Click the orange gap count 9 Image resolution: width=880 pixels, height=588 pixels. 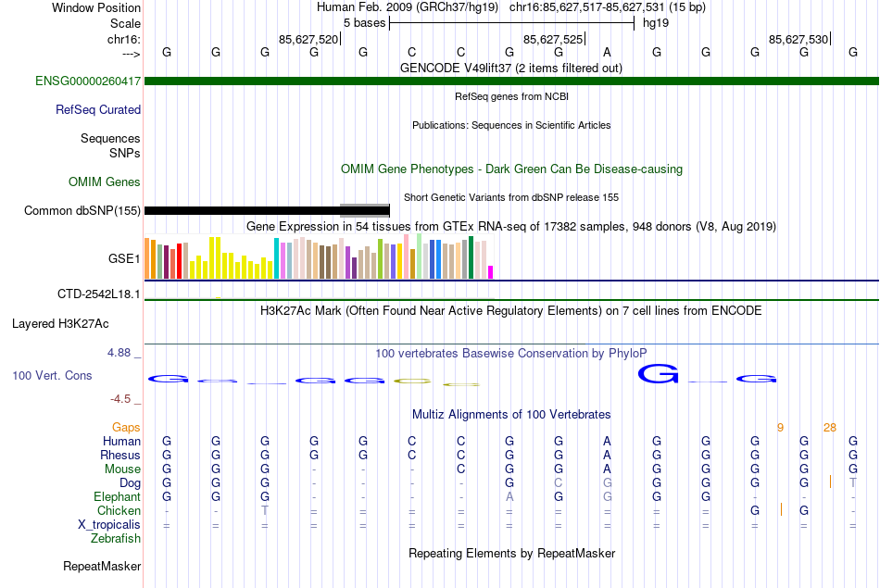[780, 428]
